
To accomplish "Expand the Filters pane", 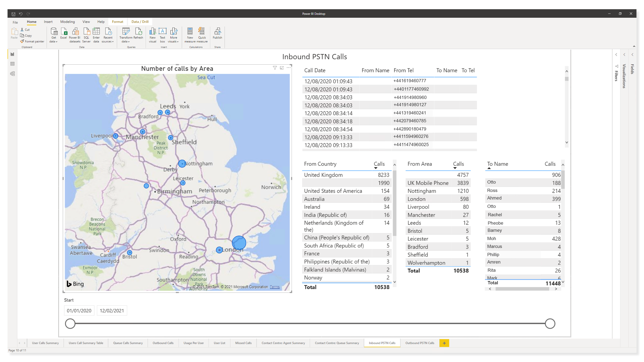I will [x=616, y=55].
